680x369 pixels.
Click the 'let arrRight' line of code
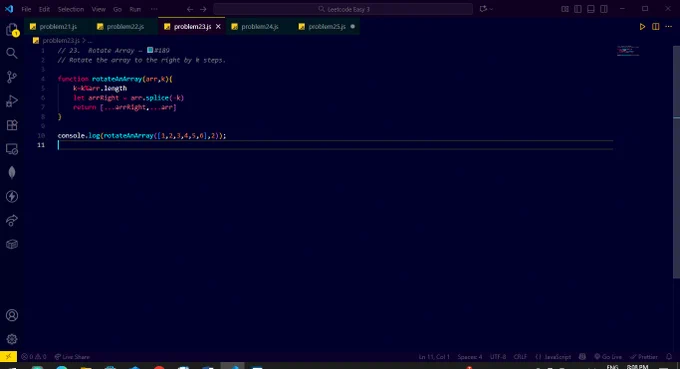(x=128, y=98)
